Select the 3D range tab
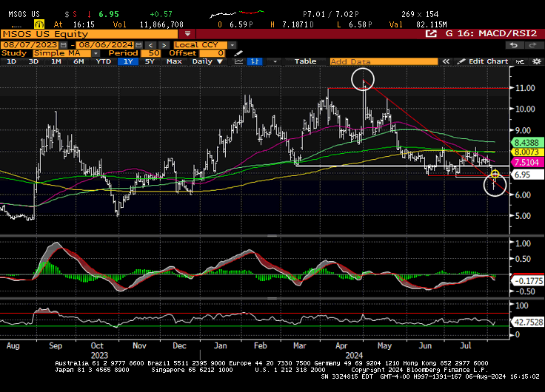The height and width of the screenshot is (392, 545). (x=33, y=61)
